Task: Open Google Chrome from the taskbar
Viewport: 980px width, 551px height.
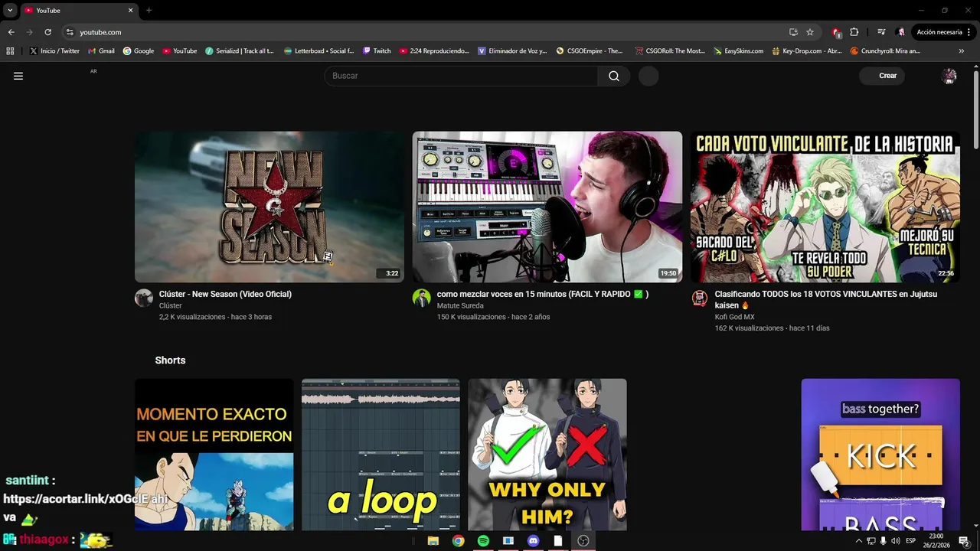Action: (x=458, y=541)
